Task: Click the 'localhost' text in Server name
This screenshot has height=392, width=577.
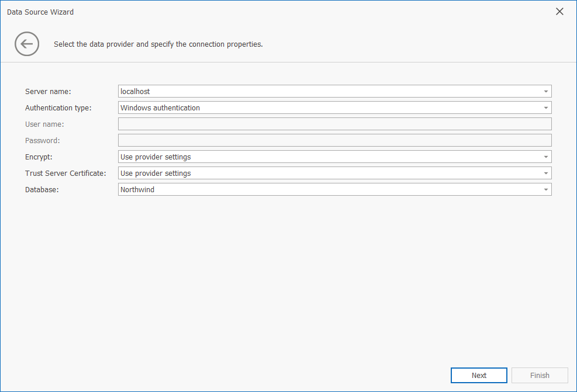Action: (x=135, y=92)
